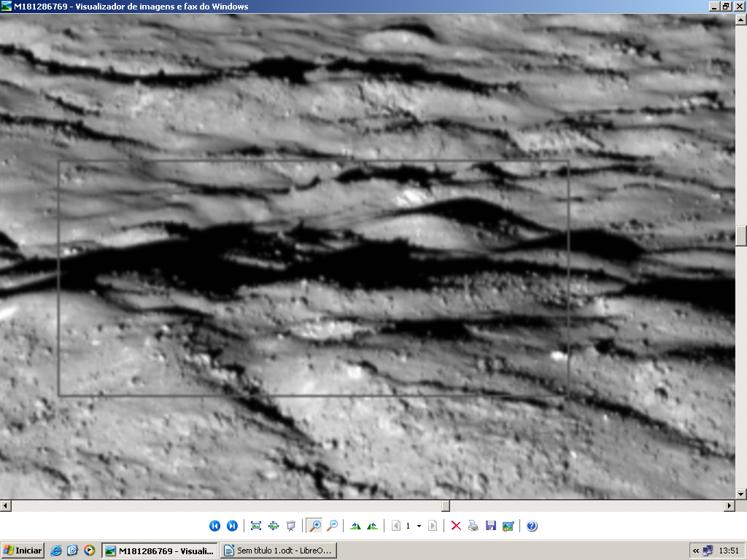Viewport: 747px width, 560px height.
Task: Click the horizontal scrollbar right arrow
Action: click(729, 505)
